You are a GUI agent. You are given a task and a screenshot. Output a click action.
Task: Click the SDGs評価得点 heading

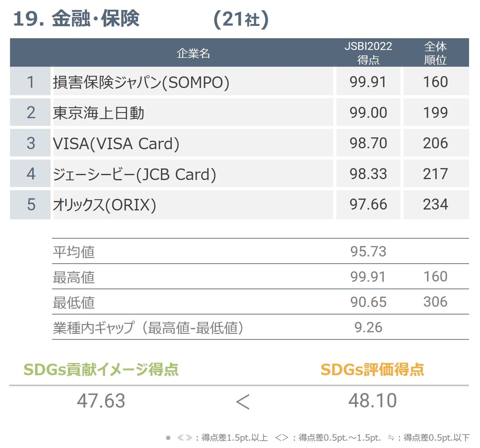tap(372, 369)
